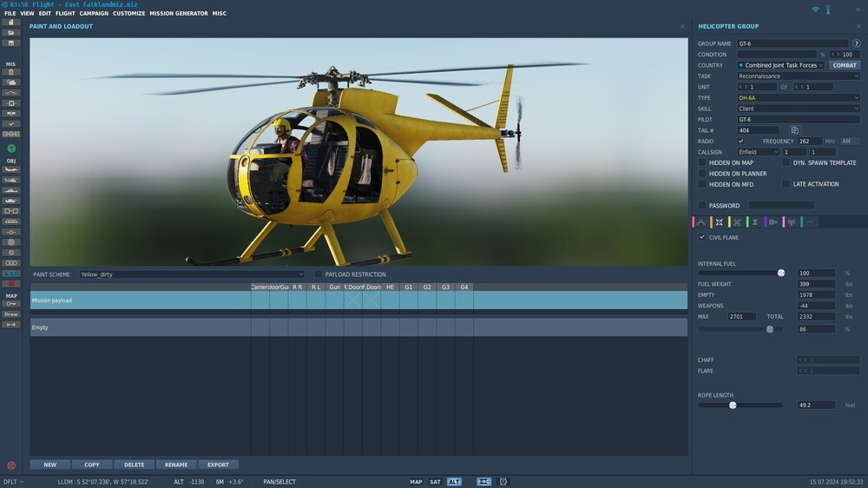Open the Route tab icon in helicopter group

tap(701, 222)
